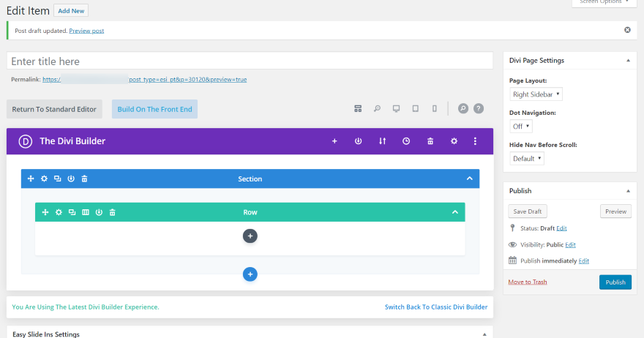Image resolution: width=644 pixels, height=338 pixels.
Task: Duplicate the Row with clone icon
Action: (72, 212)
